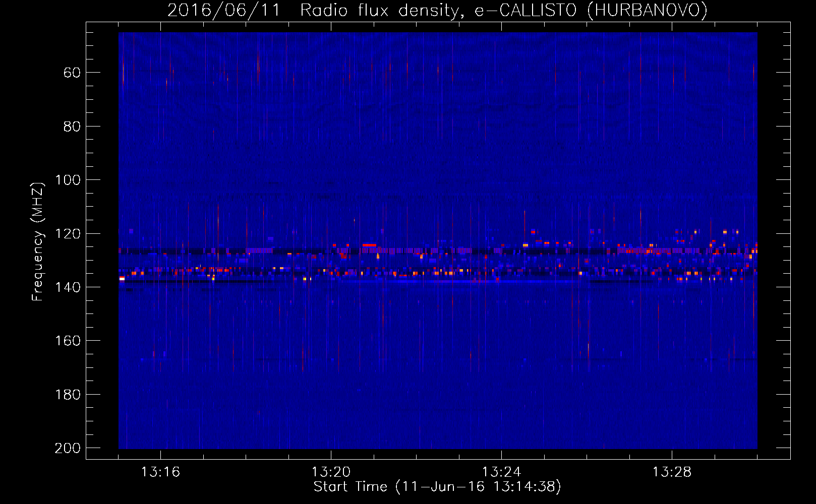Click the 160 frequency tick label
This screenshot has height=504, width=816.
tap(68, 341)
